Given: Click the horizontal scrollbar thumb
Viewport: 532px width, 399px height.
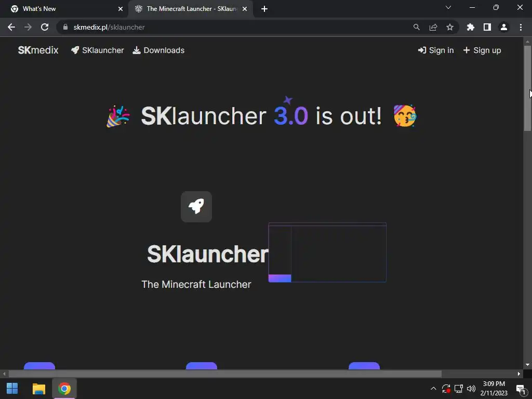Looking at the screenshot, I should [225, 374].
